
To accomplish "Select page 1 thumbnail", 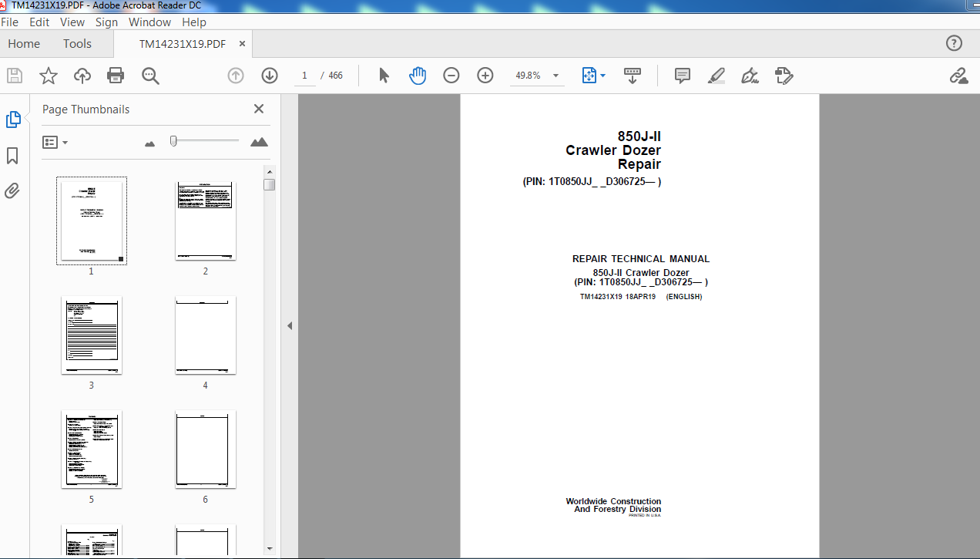I will click(91, 221).
